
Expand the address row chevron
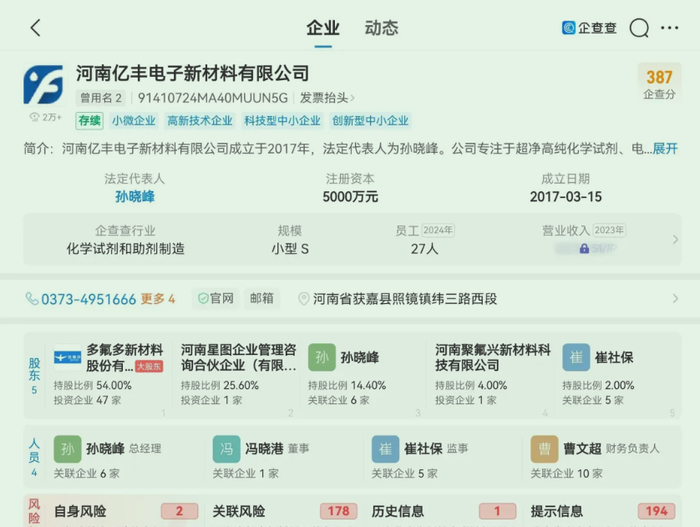(675, 298)
